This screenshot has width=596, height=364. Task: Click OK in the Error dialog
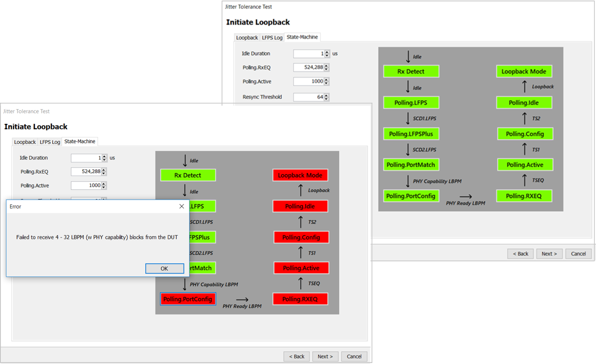pos(164,269)
